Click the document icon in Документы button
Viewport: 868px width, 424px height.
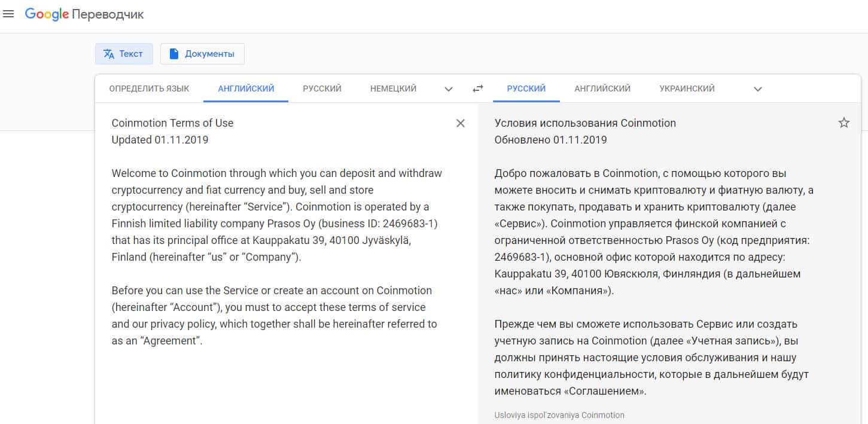[174, 54]
